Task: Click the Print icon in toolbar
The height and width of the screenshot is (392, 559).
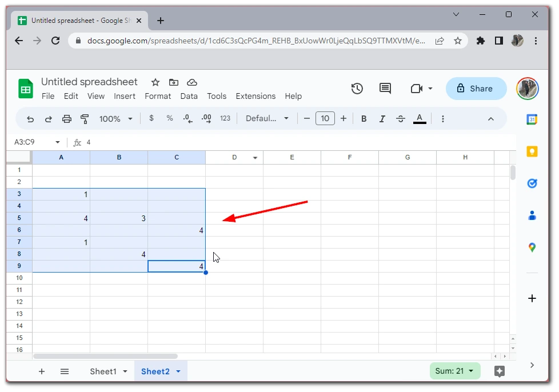Action: tap(67, 119)
